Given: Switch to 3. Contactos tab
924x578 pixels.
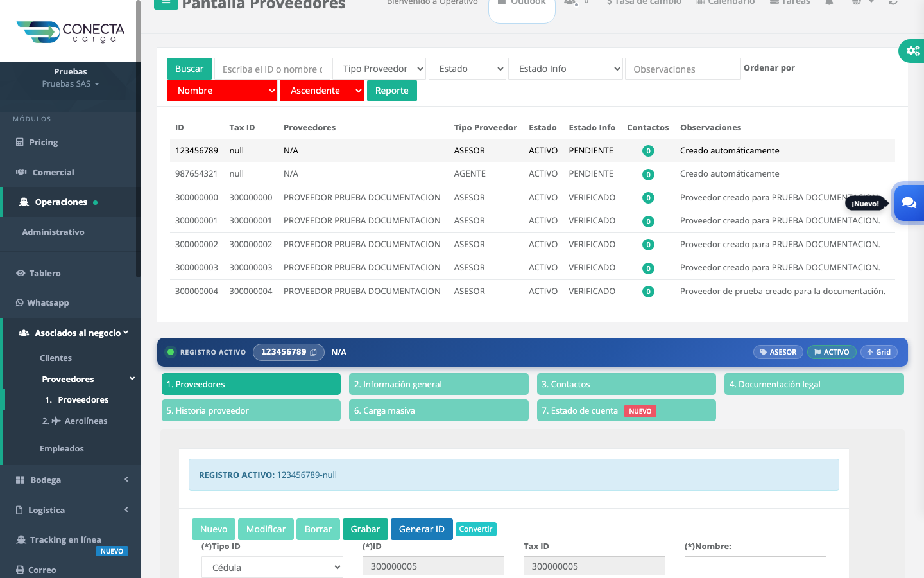Looking at the screenshot, I should coord(626,384).
